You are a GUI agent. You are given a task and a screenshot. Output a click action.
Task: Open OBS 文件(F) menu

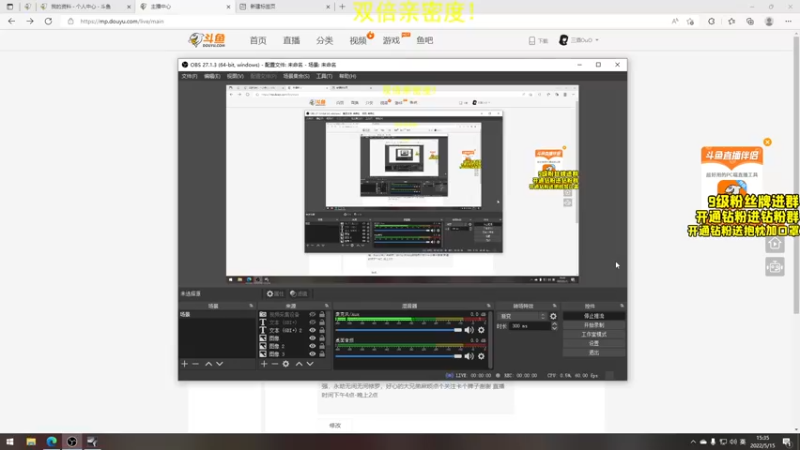(x=189, y=76)
